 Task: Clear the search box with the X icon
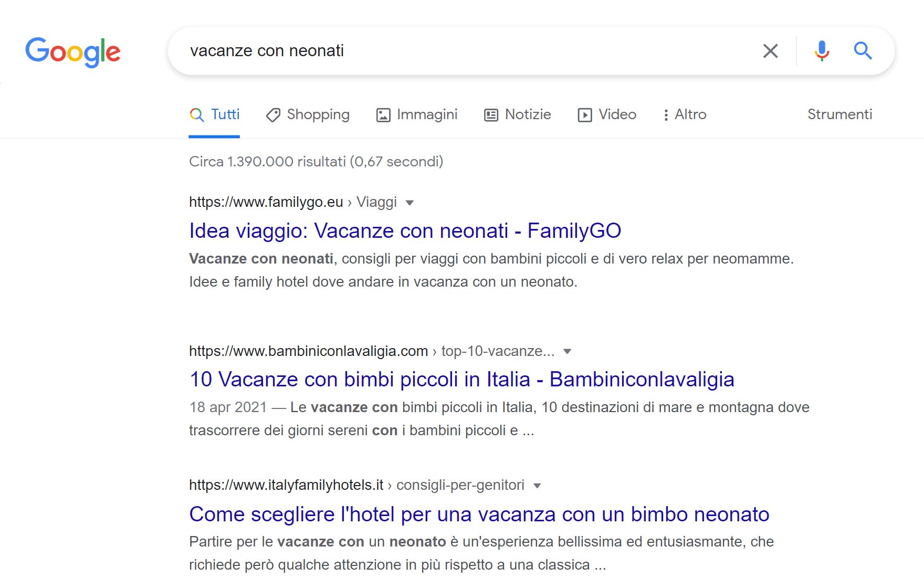(x=770, y=51)
